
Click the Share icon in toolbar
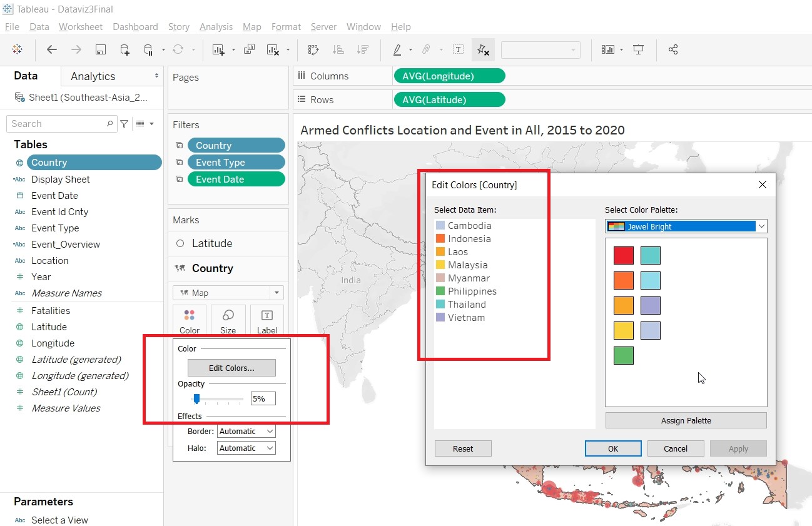pos(673,50)
